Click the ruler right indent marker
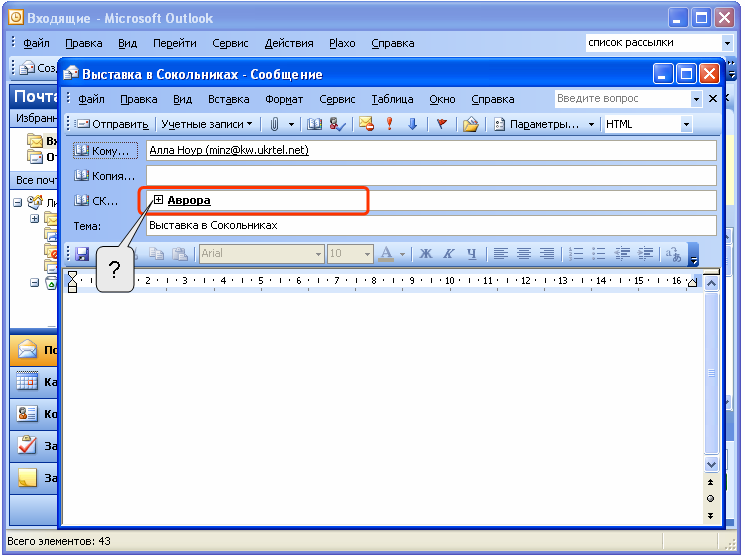745x556 pixels. click(693, 282)
